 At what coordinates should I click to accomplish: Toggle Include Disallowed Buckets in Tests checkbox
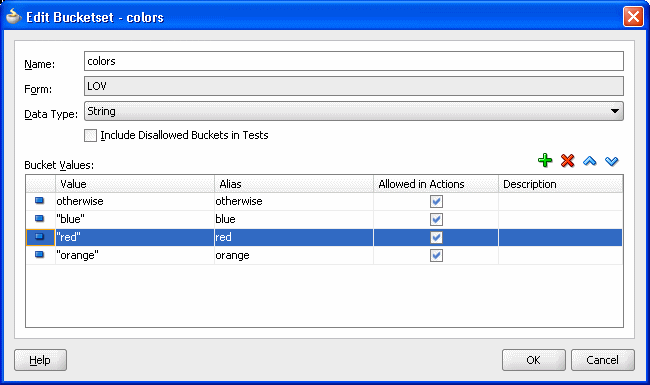[x=90, y=136]
